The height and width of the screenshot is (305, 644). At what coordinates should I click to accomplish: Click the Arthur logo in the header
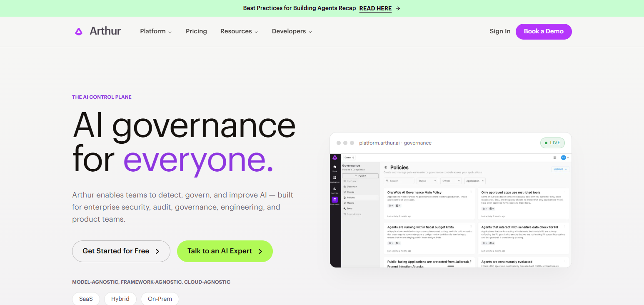point(97,31)
